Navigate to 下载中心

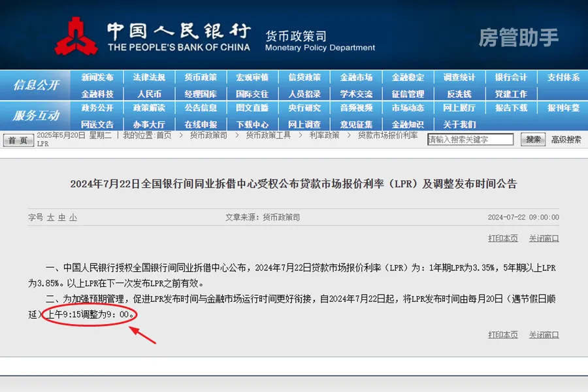click(x=252, y=124)
